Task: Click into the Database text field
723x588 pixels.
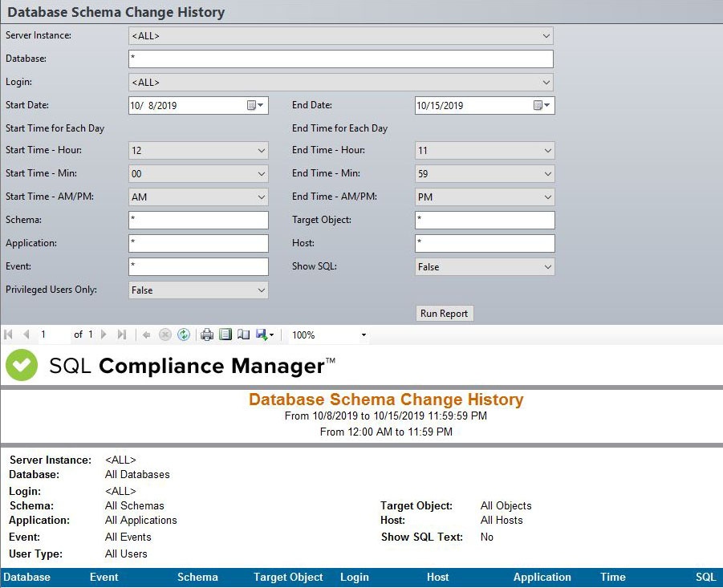Action: pyautogui.click(x=340, y=59)
